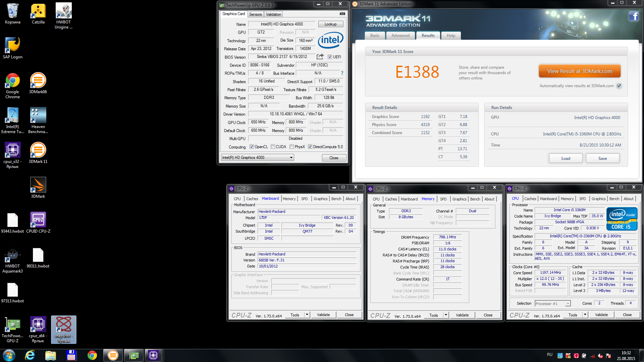Click the Save button in Run Details

tap(602, 159)
